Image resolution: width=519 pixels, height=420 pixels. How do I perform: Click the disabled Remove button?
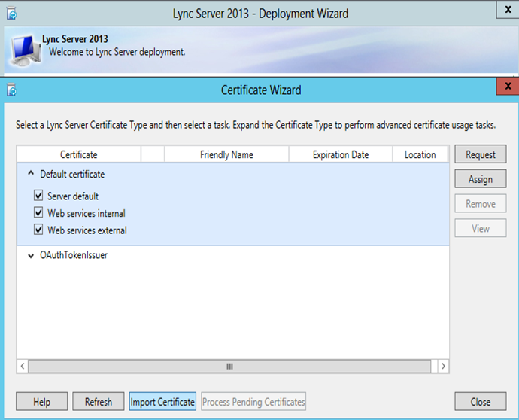(481, 203)
